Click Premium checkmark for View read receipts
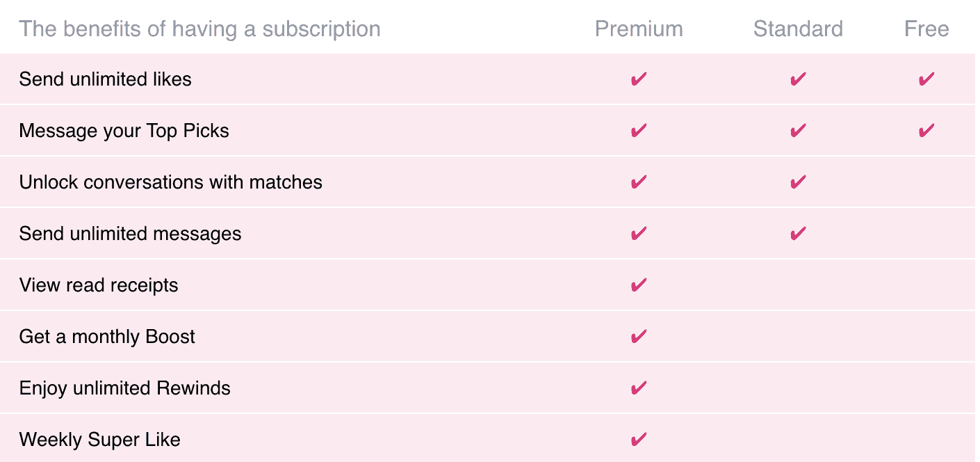 coord(639,285)
